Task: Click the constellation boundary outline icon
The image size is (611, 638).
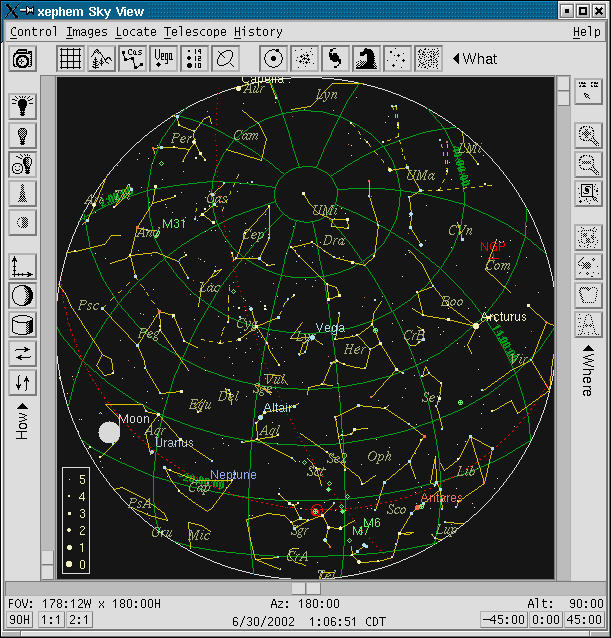Action: point(588,295)
